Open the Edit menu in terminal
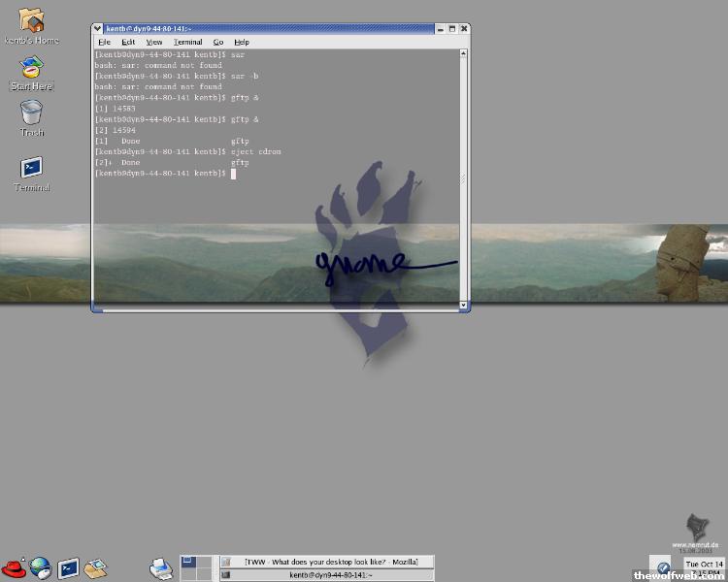The width and height of the screenshot is (728, 582). tap(128, 43)
